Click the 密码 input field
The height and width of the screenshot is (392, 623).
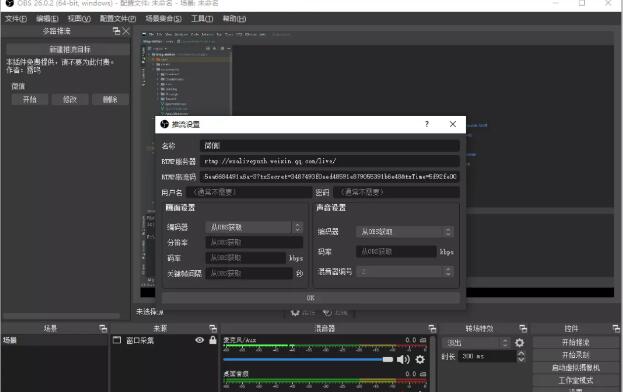point(396,192)
